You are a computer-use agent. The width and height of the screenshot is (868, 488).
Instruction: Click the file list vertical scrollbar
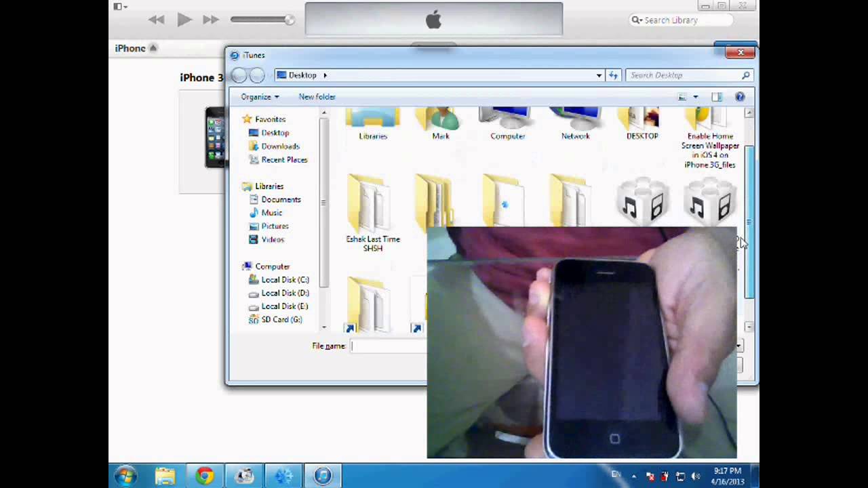point(749,221)
